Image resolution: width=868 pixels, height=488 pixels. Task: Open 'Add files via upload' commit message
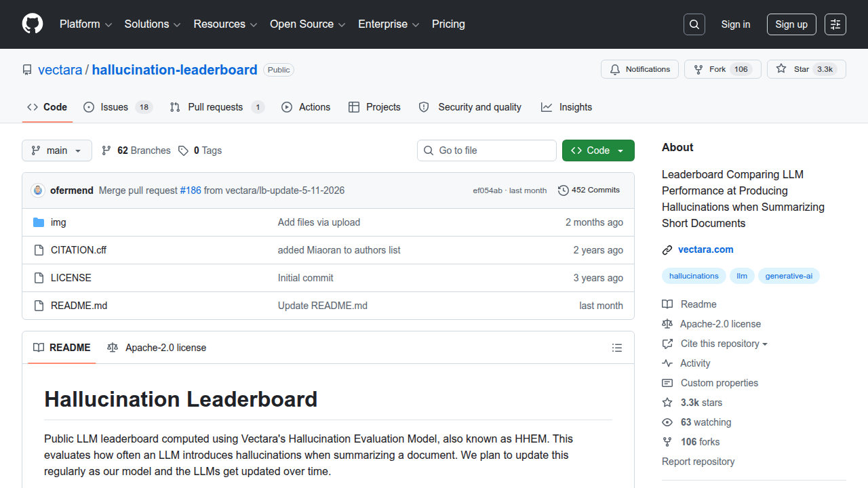(319, 222)
